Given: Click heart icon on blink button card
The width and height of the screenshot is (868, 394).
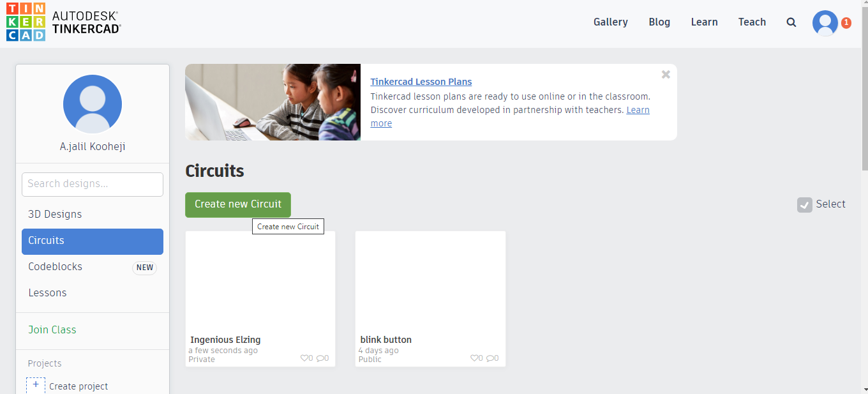Looking at the screenshot, I should click(x=474, y=358).
